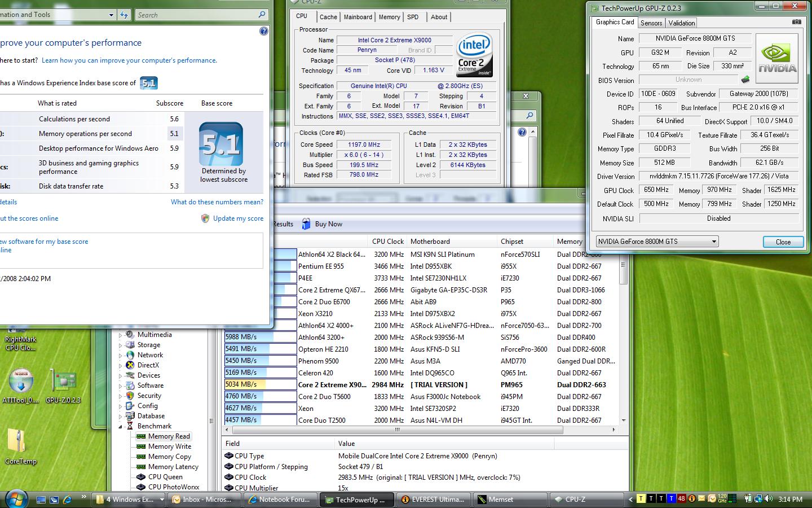Screen dimensions: 812x508
Task: Expand the Multimedia node in EVEREST tree
Action: pos(120,335)
